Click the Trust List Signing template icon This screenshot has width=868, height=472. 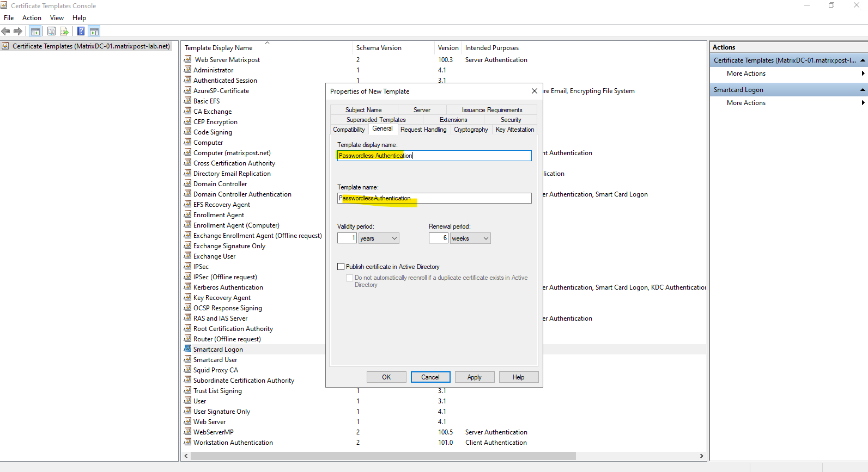188,390
